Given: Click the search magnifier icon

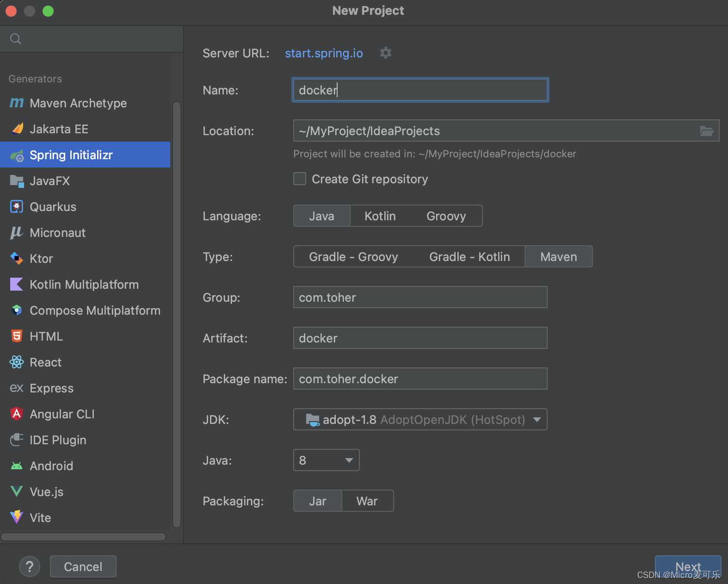Looking at the screenshot, I should (x=16, y=39).
